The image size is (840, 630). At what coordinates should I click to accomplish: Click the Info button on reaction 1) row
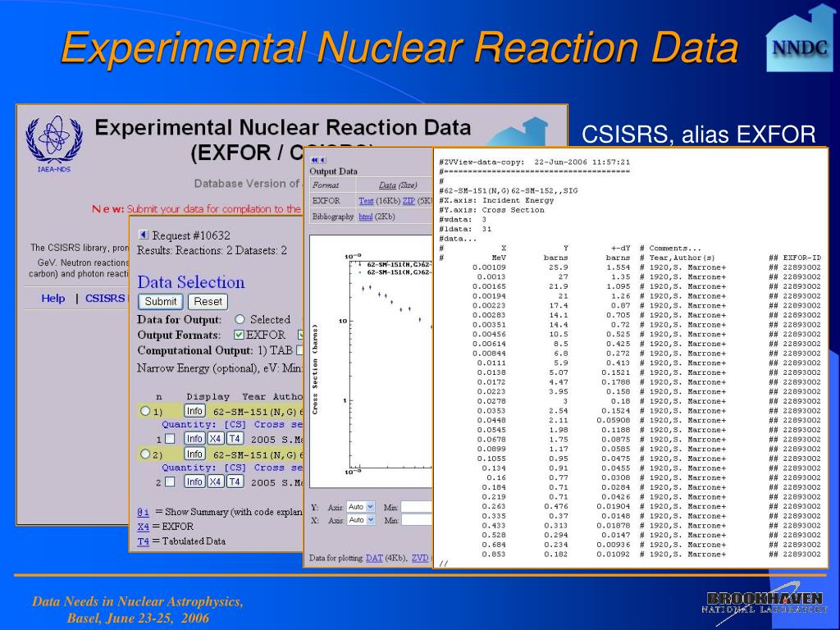194,411
